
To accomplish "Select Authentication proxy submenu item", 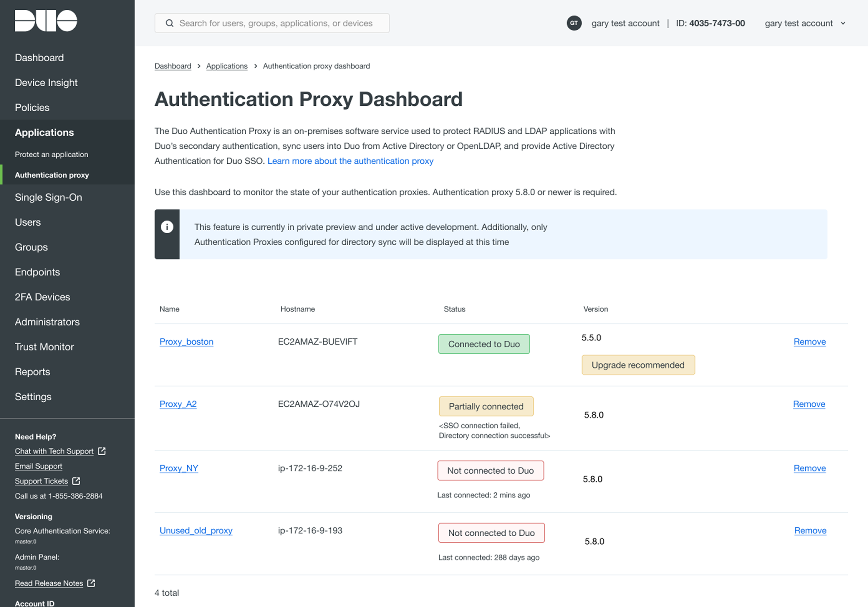I will click(52, 175).
